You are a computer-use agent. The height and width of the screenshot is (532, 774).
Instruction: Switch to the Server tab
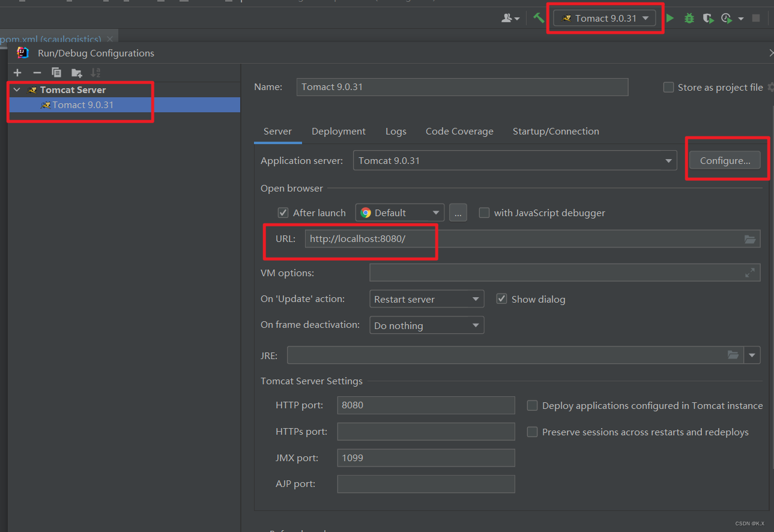[277, 131]
